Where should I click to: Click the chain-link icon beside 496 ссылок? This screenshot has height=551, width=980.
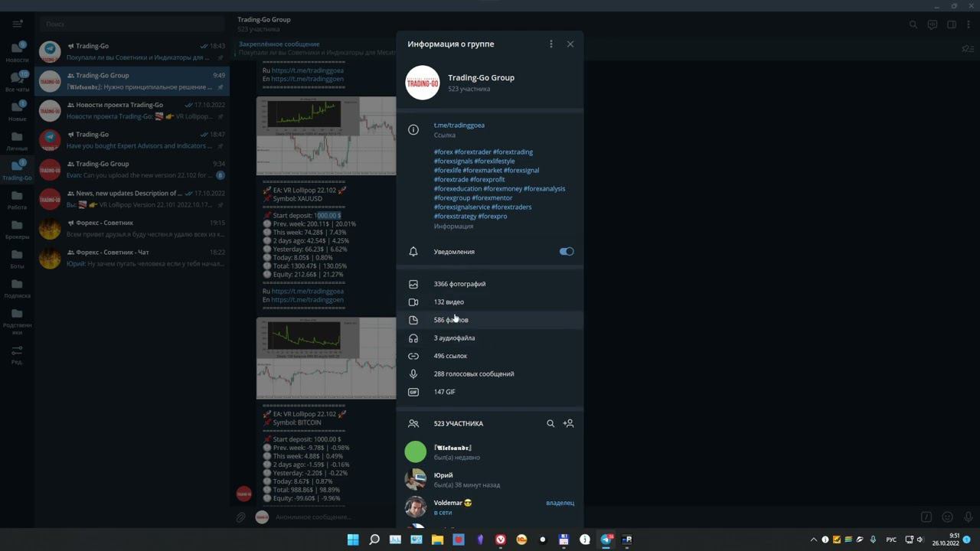pyautogui.click(x=413, y=356)
